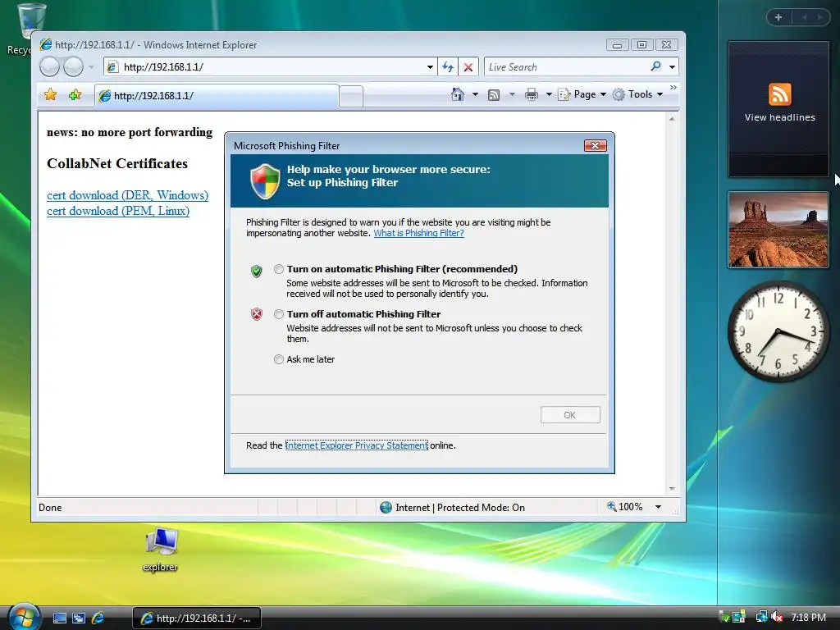Open cert download (PEM, Linux) link
Viewport: 840px width, 630px height.
click(x=118, y=211)
